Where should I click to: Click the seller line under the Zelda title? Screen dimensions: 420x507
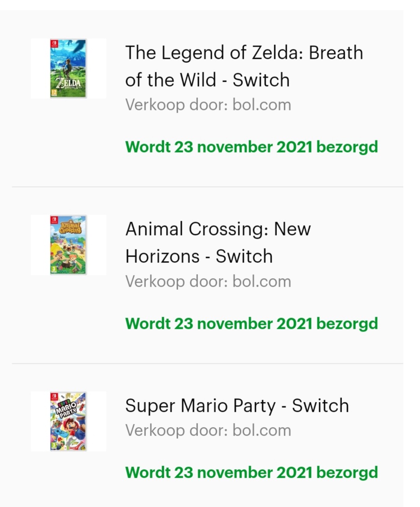click(x=208, y=105)
